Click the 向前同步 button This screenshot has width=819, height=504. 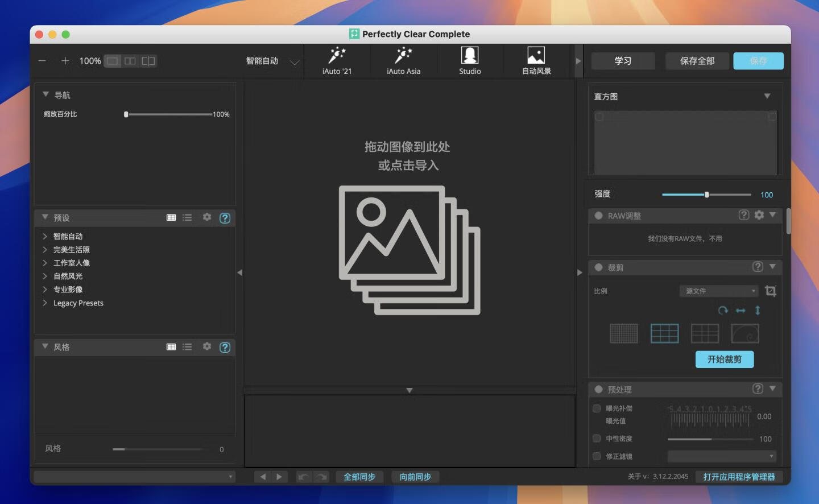415,477
